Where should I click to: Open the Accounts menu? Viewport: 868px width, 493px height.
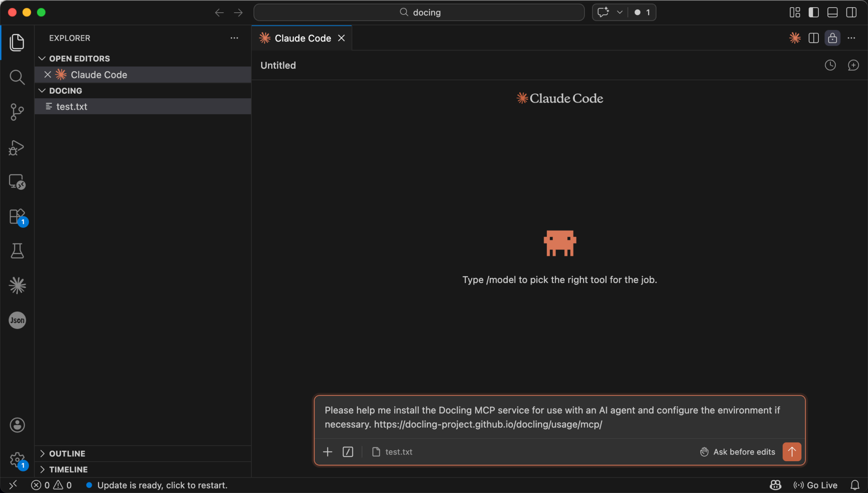coord(17,425)
